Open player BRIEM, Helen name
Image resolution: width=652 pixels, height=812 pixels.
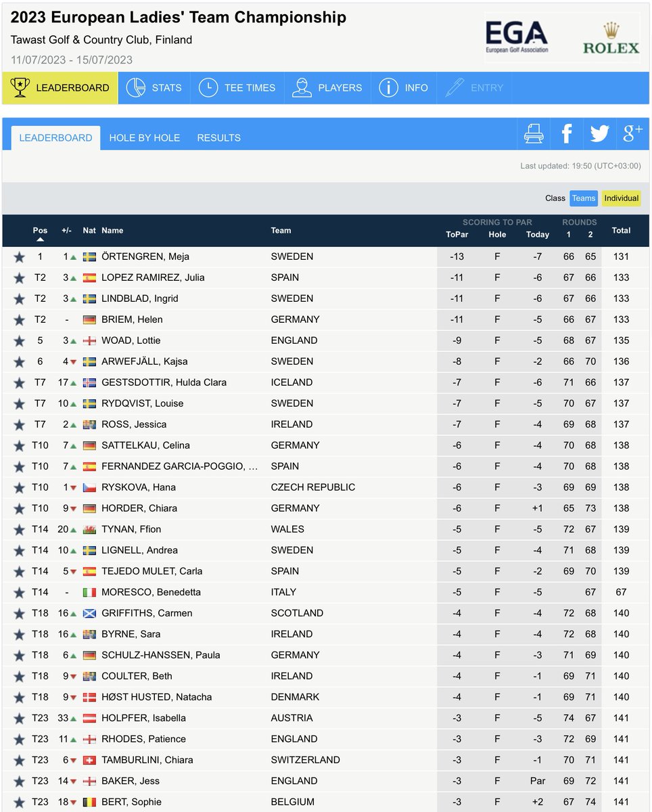click(x=132, y=319)
